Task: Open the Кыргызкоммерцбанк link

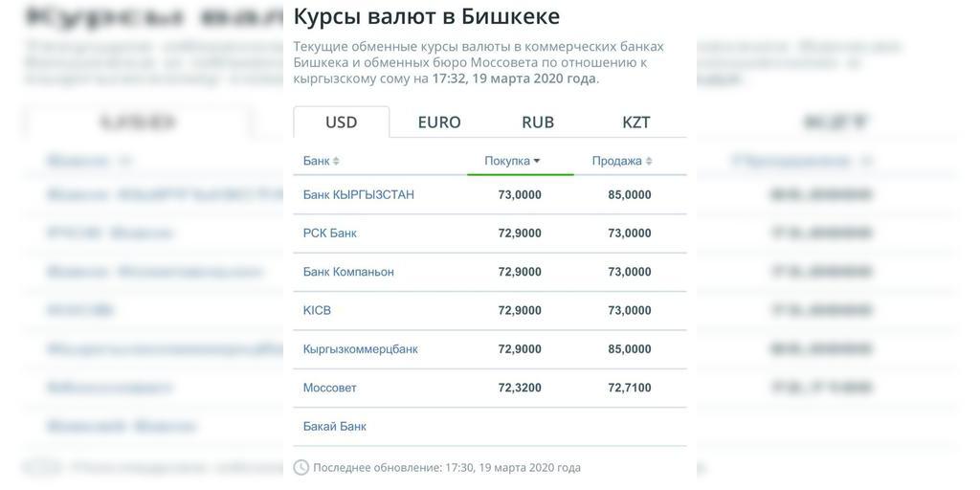Action: pos(361,349)
